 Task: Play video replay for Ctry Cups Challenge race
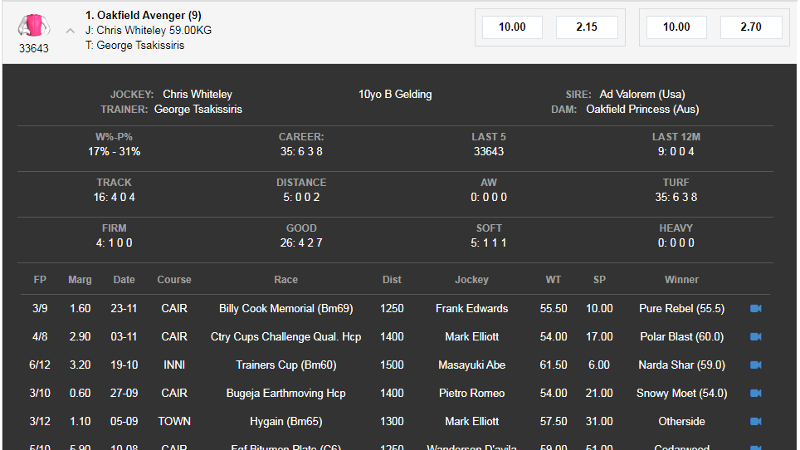(x=756, y=337)
